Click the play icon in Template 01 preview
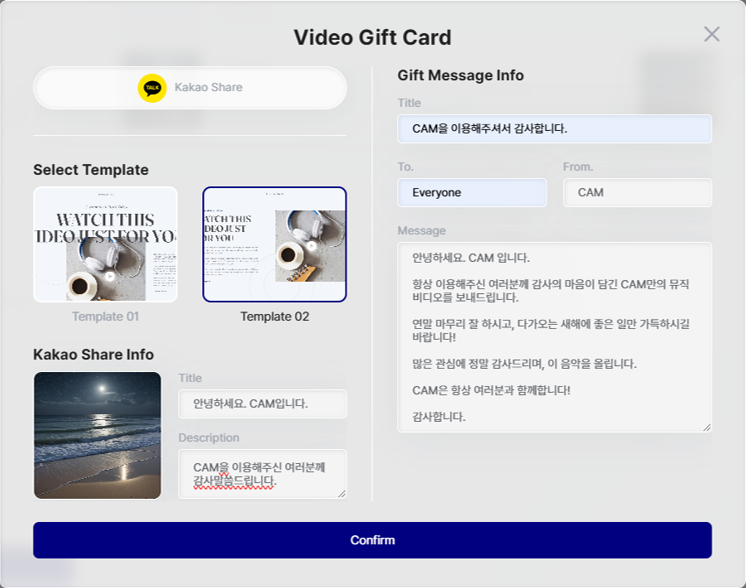 (x=110, y=276)
